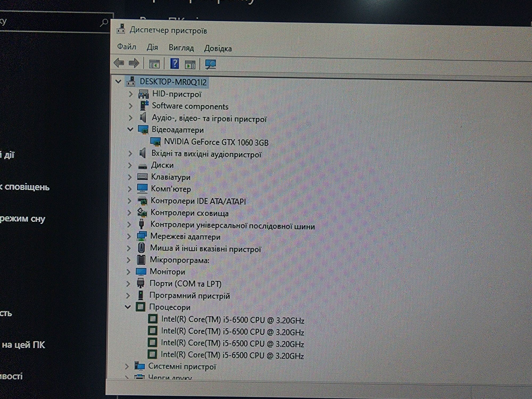Click the NVIDIA GeForce GTX 1060 device icon
The width and height of the screenshot is (532, 399).
[156, 142]
